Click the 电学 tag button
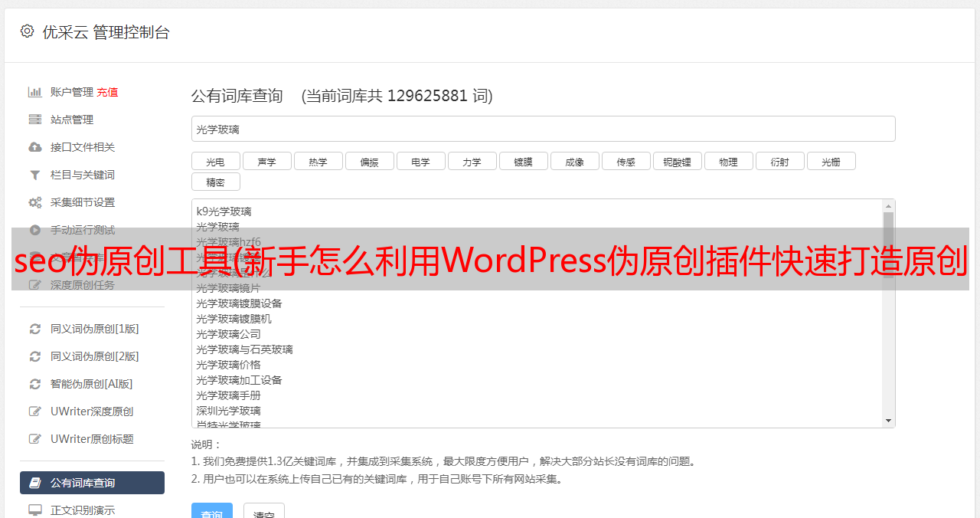Screen dimensions: 980x518 pos(420,161)
